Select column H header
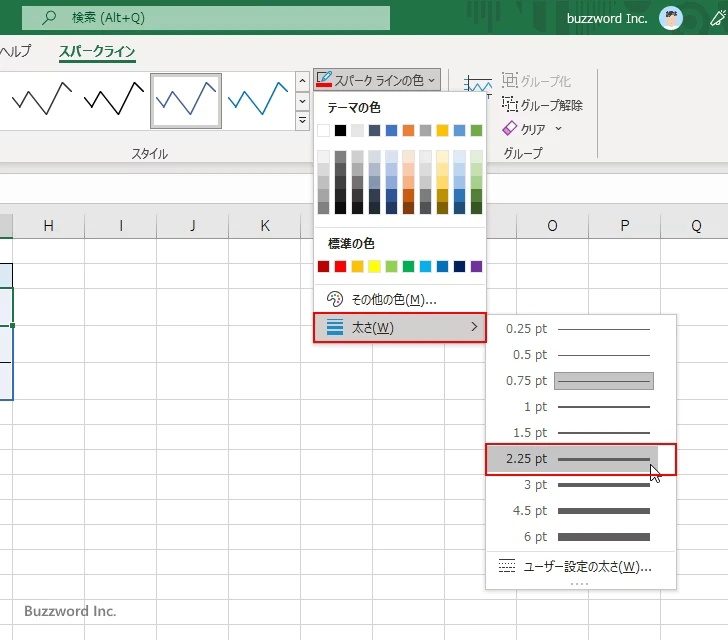 click(48, 226)
